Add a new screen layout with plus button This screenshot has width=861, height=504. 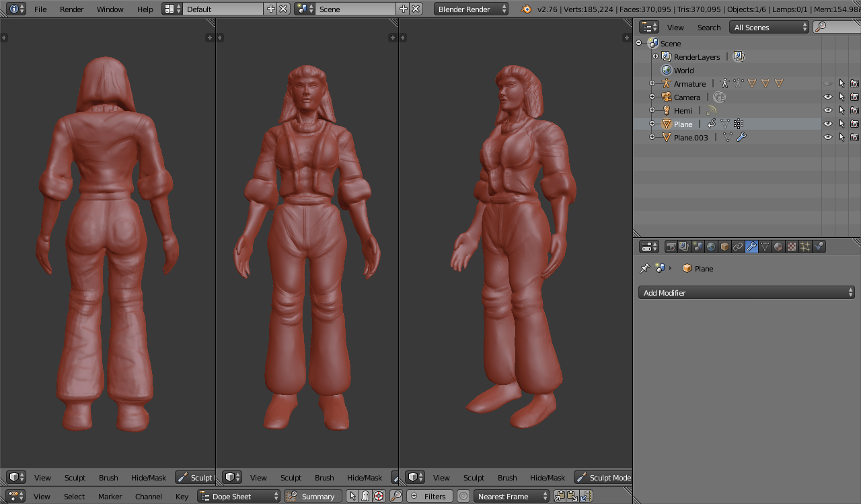click(x=270, y=9)
